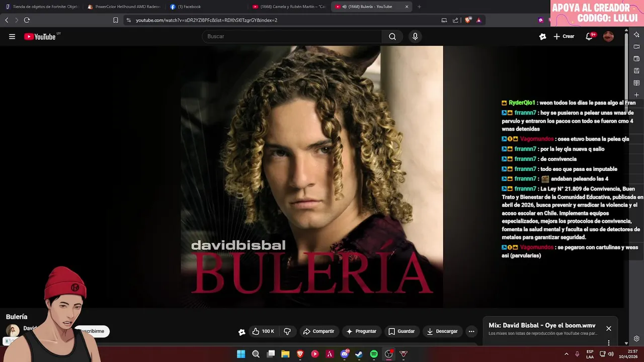Image resolution: width=644 pixels, height=362 pixels.
Task: Click the cast media icon in address bar
Action: 444,20
